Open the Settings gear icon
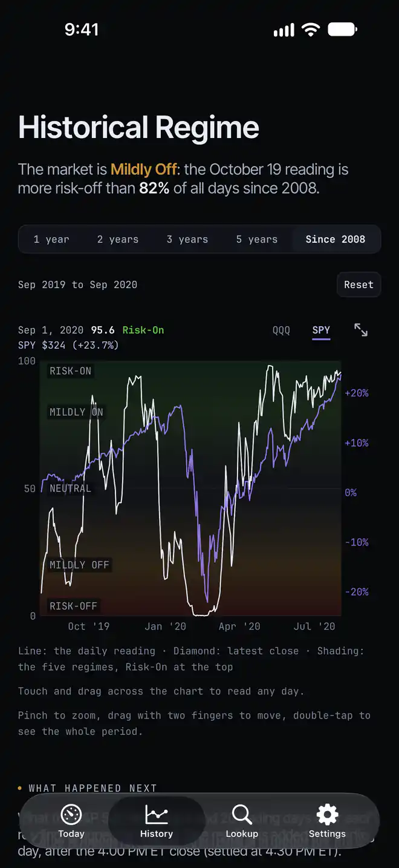 tap(327, 815)
